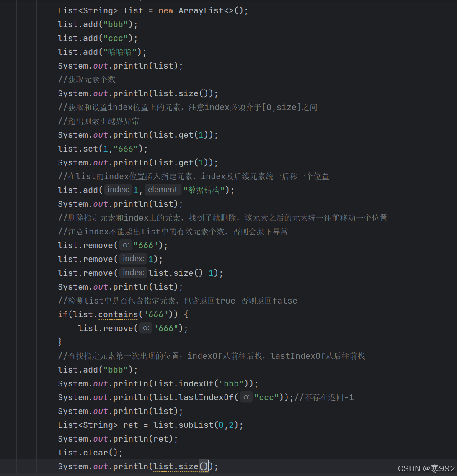Place the cursor on the new keyword
The width and height of the screenshot is (457, 476).
[166, 10]
